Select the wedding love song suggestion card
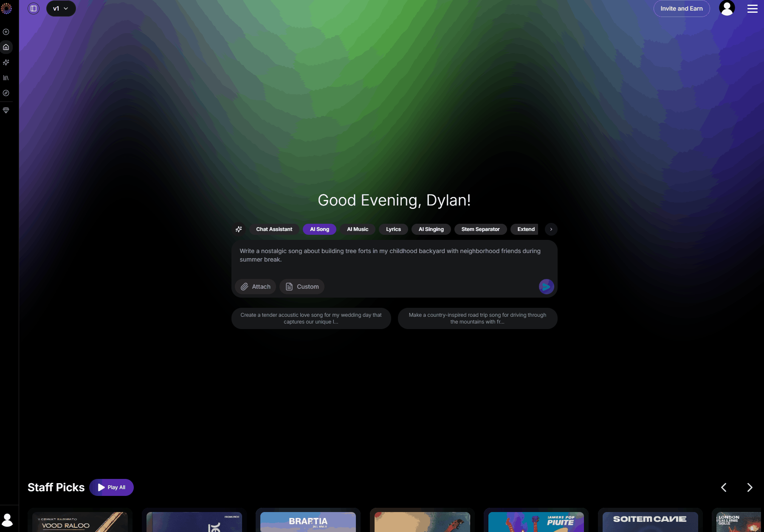Viewport: 764px width, 532px height. (x=311, y=318)
